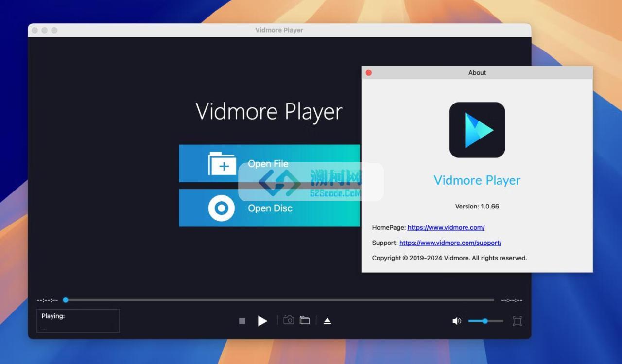Click the Version: 1.0.66 text
This screenshot has height=364, width=622.
477,206
